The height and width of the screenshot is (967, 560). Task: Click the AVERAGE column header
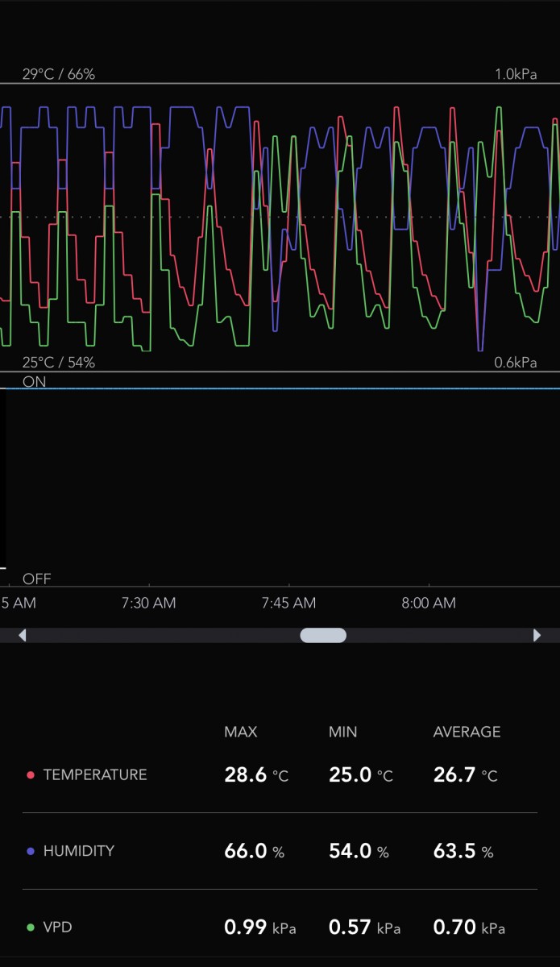[x=467, y=732]
